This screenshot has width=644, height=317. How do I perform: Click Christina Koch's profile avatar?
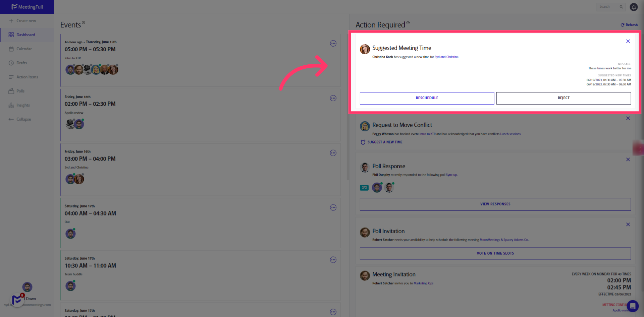365,49
